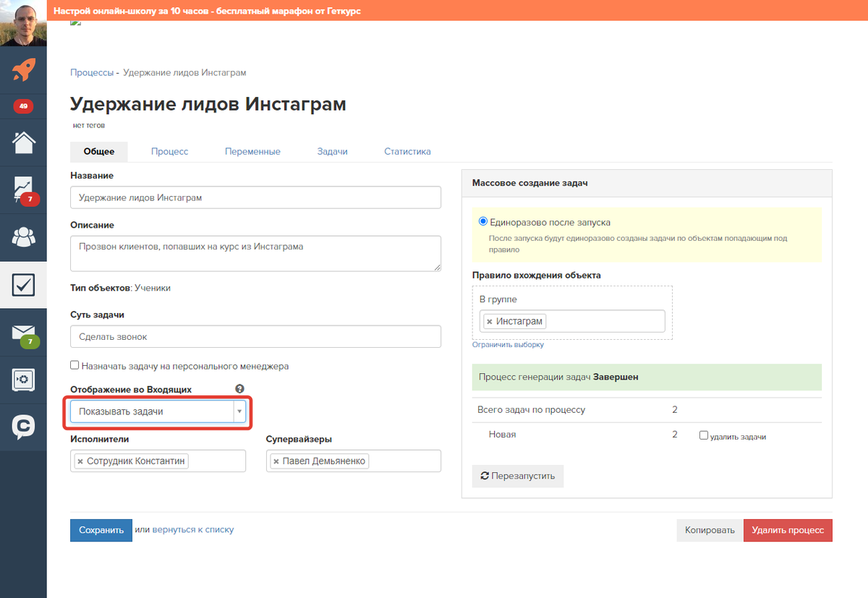Click the Сохранить button
Viewport: 868px width, 598px height.
(x=101, y=530)
